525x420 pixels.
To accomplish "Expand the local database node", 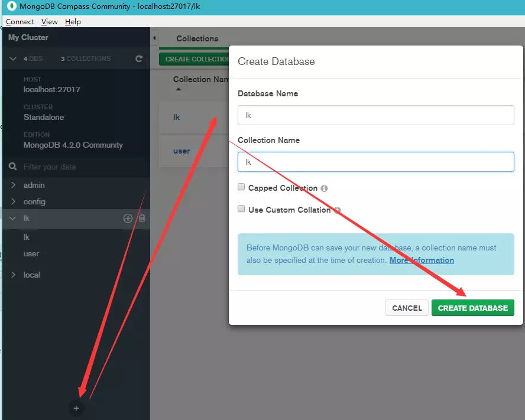I will click(x=13, y=275).
